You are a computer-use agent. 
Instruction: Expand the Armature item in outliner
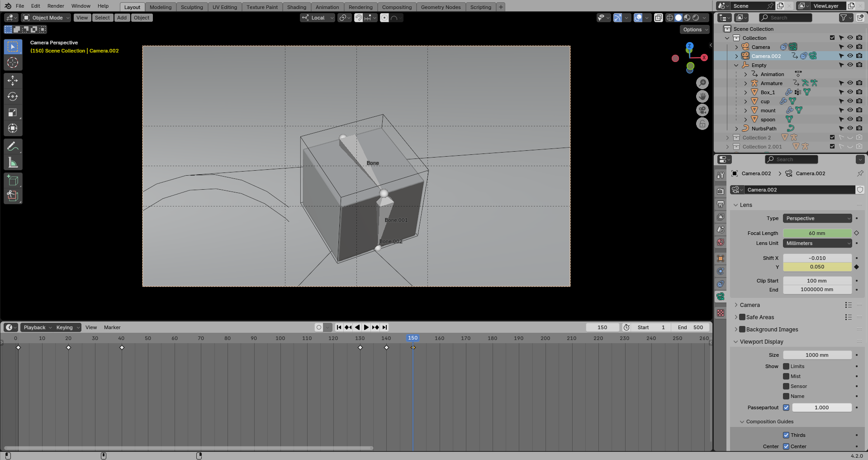tap(745, 83)
